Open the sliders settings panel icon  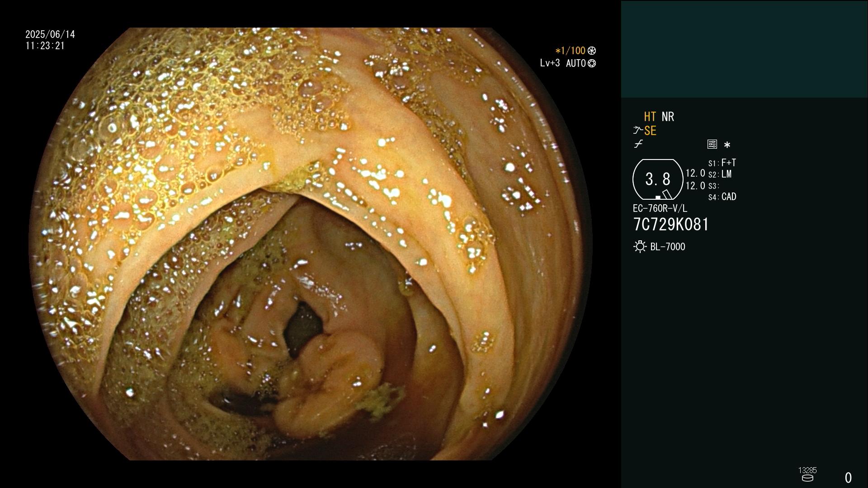click(x=712, y=144)
